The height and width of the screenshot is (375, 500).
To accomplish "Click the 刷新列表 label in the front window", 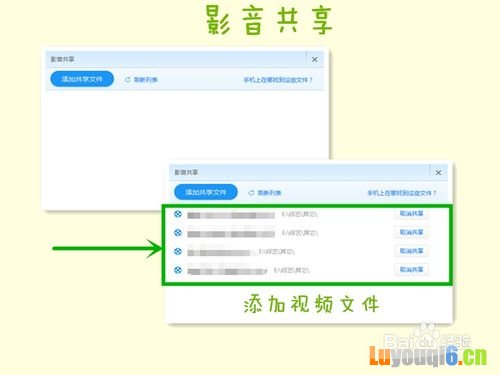I will click(269, 193).
